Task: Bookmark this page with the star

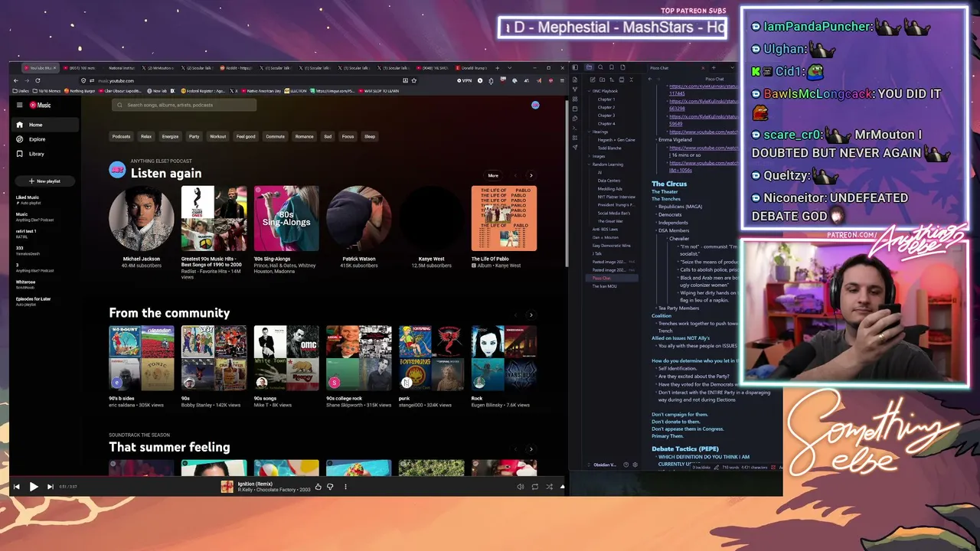Action: click(x=414, y=80)
